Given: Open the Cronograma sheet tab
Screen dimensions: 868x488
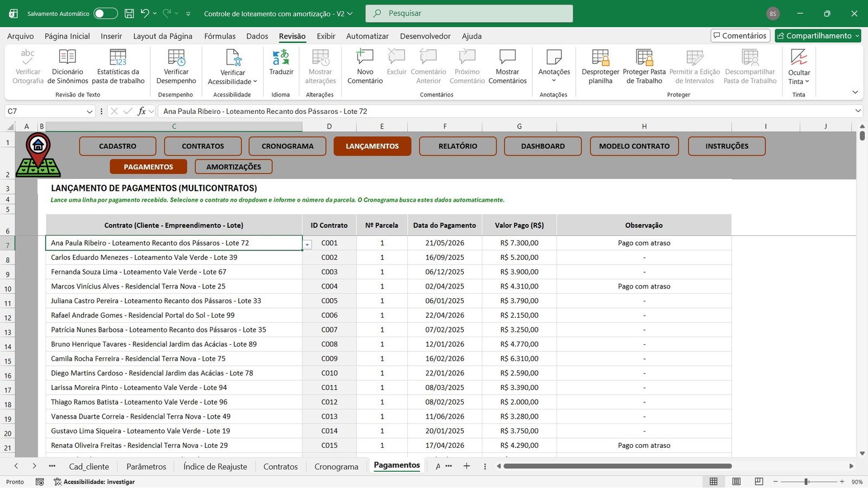Looking at the screenshot, I should [x=336, y=466].
